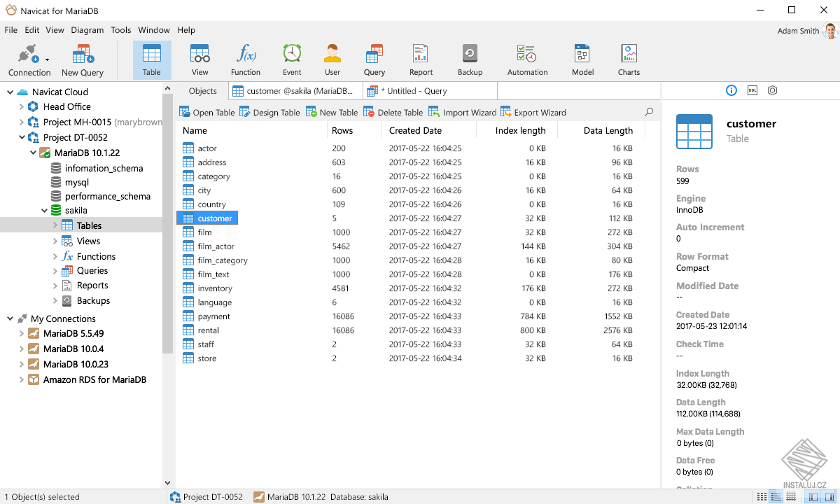The width and height of the screenshot is (840, 504).
Task: Collapse the My Connections group
Action: pos(10,318)
